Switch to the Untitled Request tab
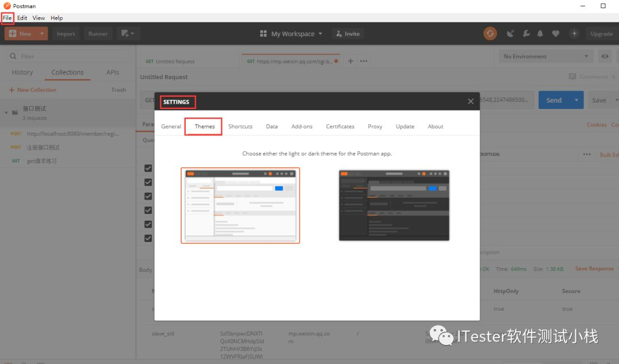Screen dimensions: 619x364 click(x=190, y=61)
